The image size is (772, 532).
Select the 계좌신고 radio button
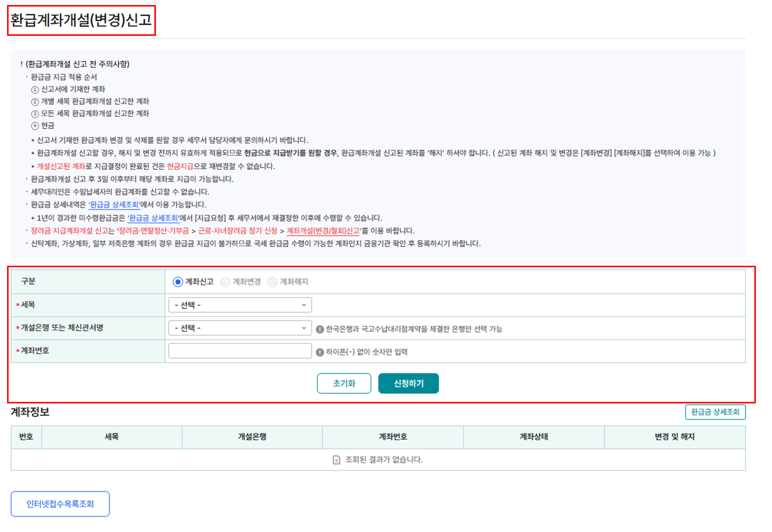(178, 282)
